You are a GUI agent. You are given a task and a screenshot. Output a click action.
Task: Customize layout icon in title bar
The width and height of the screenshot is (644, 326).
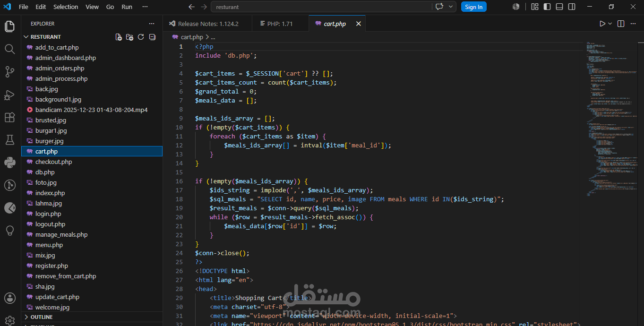[535, 7]
